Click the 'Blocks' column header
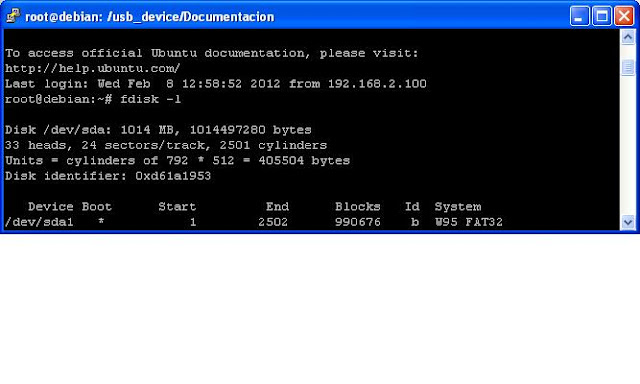Screen dimensions: 640x384 point(358,206)
